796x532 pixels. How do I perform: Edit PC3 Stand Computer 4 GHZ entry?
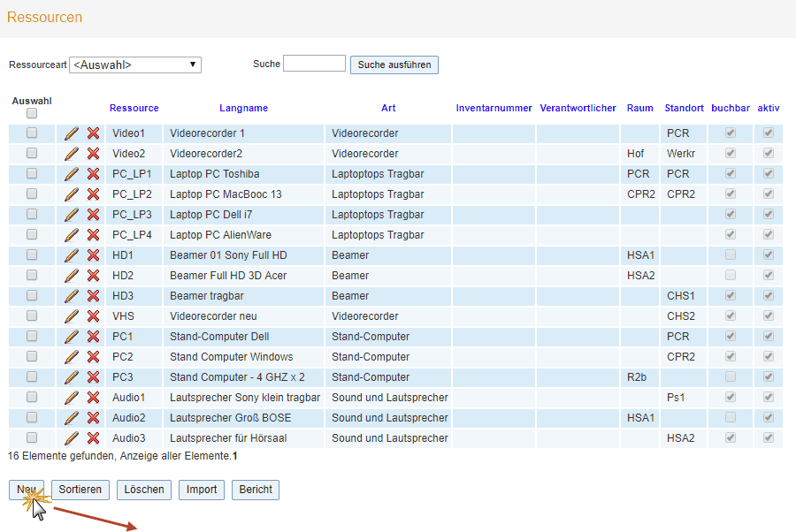coord(72,376)
